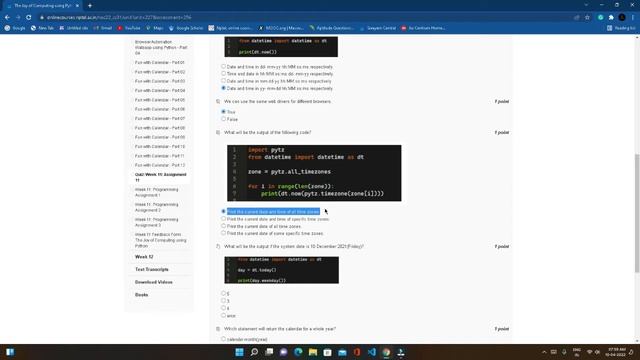Select Quiz: Week 11 Assignment 11
The image size is (640, 360).
160,177
